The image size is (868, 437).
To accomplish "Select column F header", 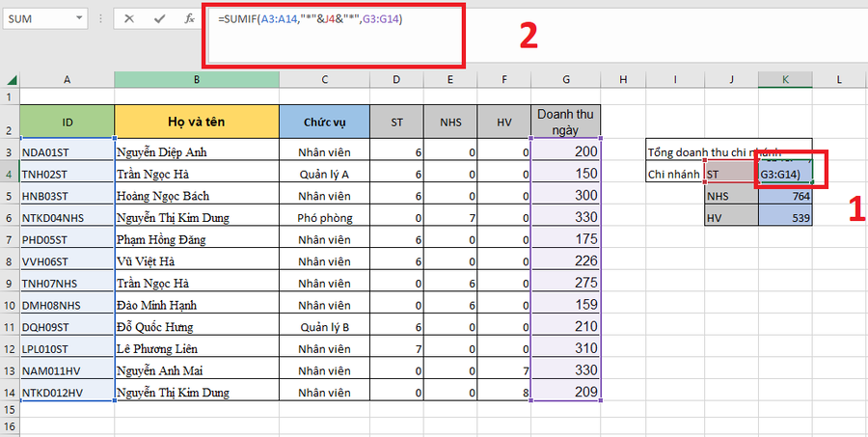I will [x=504, y=80].
